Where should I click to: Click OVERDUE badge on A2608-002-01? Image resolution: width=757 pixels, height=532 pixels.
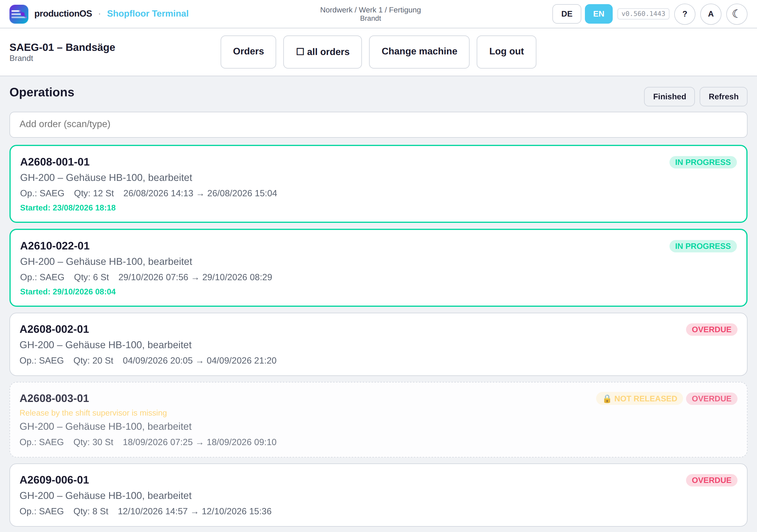coord(711,330)
